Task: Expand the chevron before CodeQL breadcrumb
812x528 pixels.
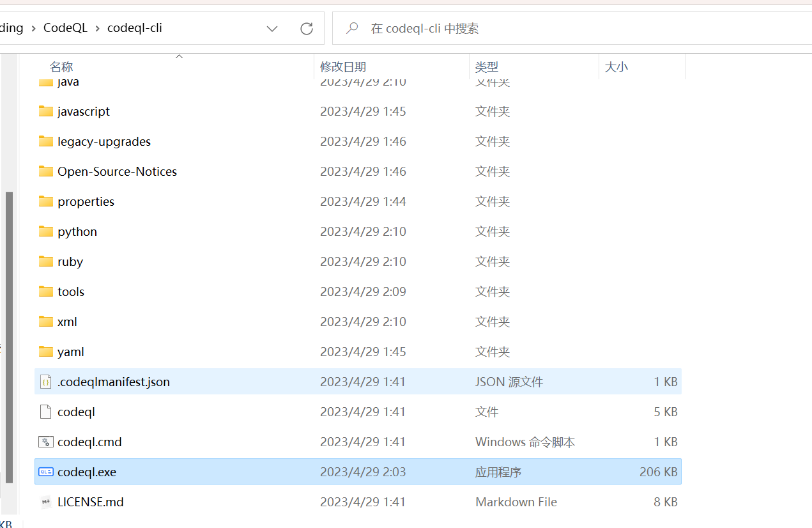Action: coord(33,28)
